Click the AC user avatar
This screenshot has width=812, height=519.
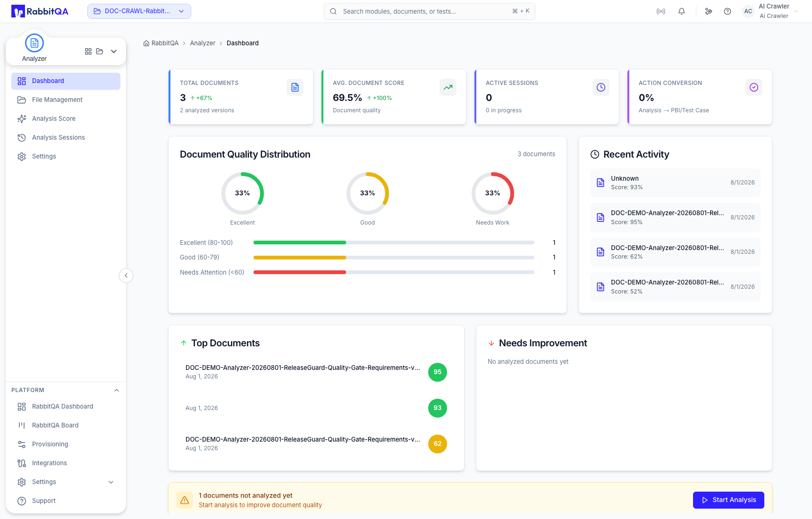(x=748, y=11)
